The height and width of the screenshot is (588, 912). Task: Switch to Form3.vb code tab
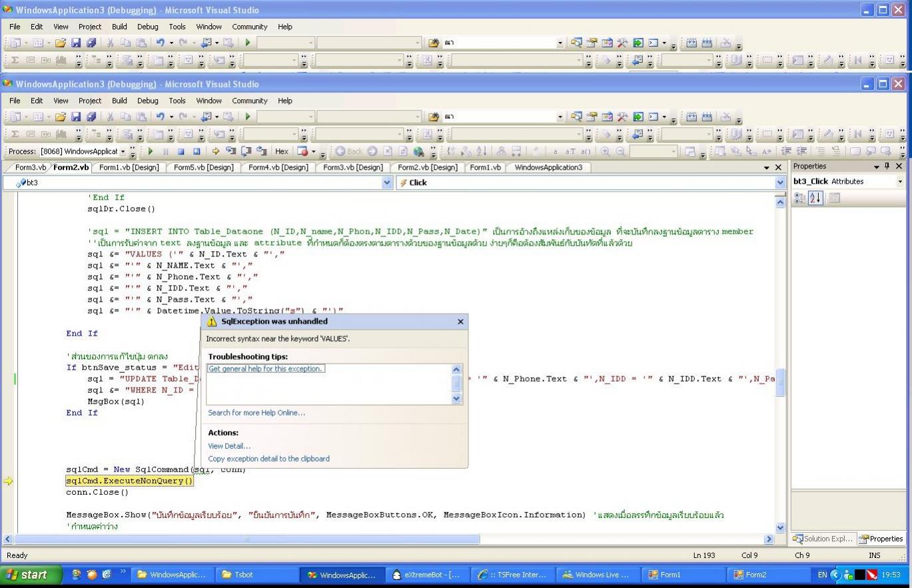31,167
